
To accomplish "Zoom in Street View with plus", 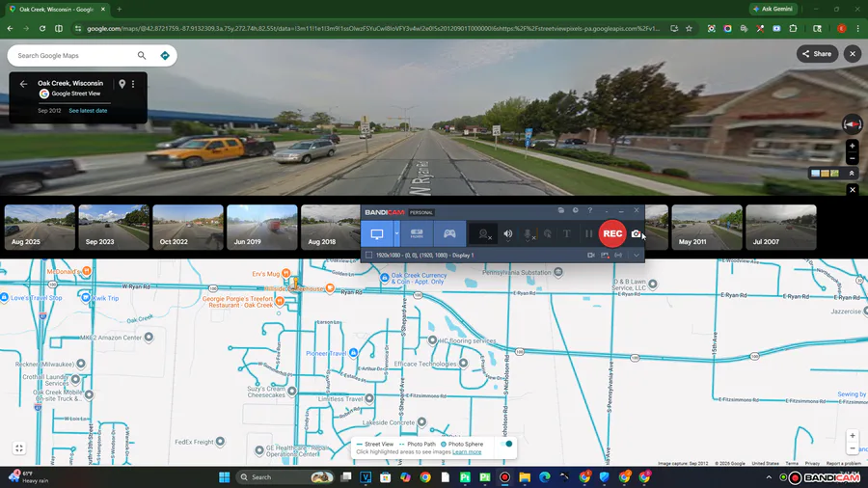I will coord(852,146).
